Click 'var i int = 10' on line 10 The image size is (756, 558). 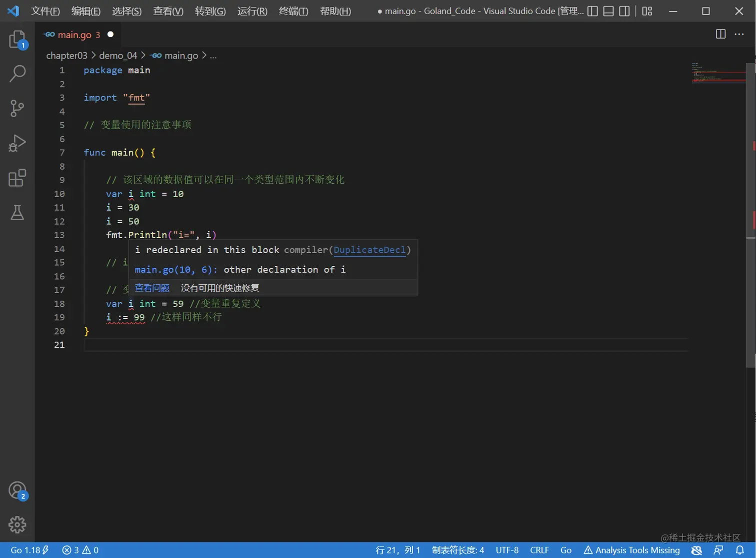coord(144,194)
